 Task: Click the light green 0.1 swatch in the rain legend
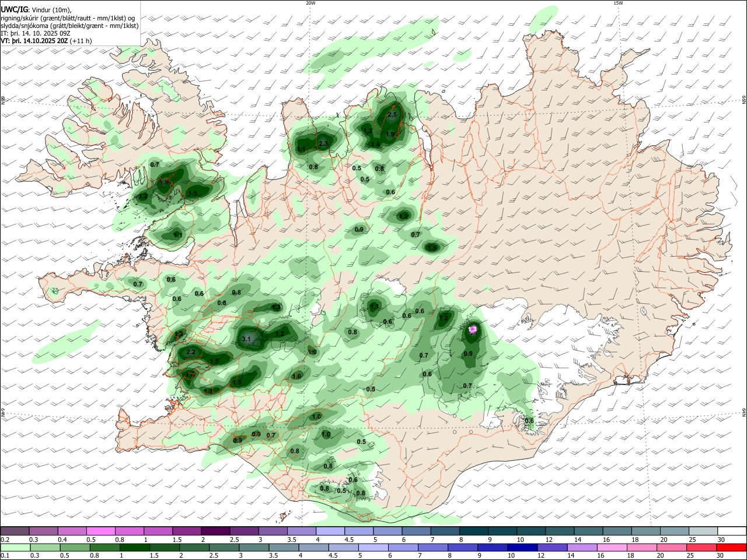15,547
